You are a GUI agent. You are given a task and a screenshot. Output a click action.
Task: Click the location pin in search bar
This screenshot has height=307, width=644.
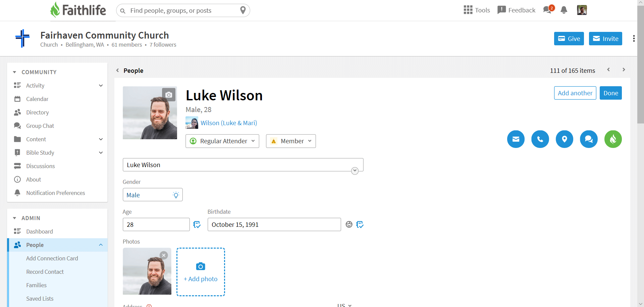pyautogui.click(x=243, y=10)
